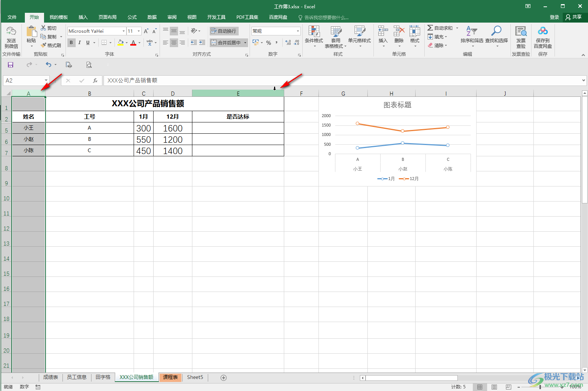This screenshot has height=391, width=588.
Task: Click the Insert Function fx icon
Action: click(x=95, y=81)
